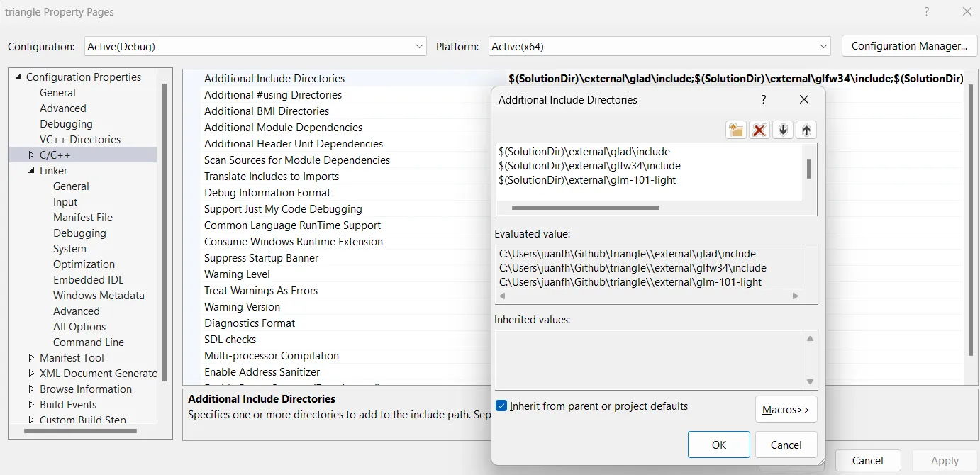Expand the Manifest Tool node
Image resolution: width=980 pixels, height=475 pixels.
coord(31,358)
